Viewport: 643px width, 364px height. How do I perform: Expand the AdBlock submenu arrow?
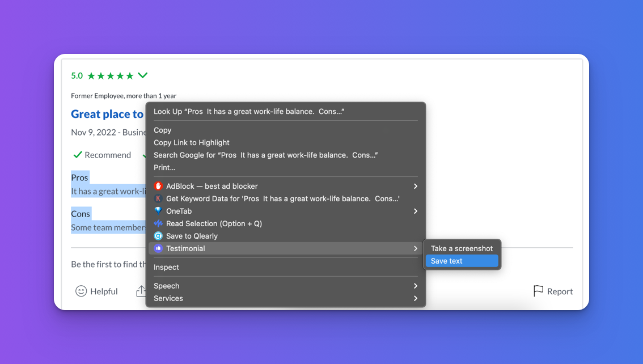click(415, 186)
